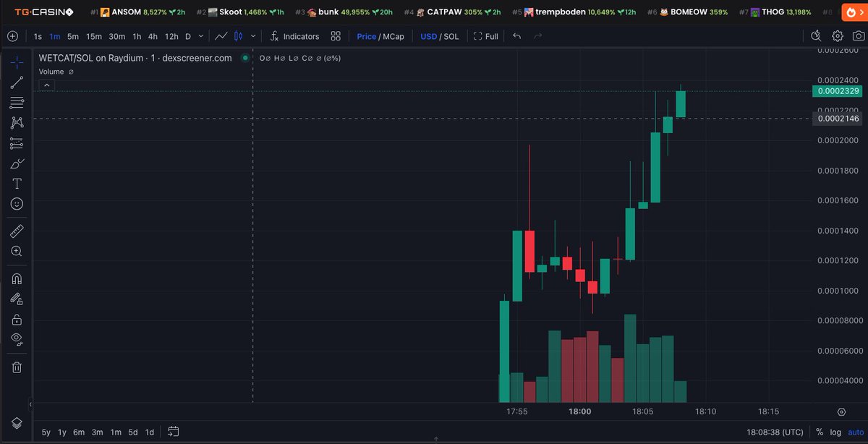
Task: Select the crosshair cursor tool
Action: (x=17, y=62)
